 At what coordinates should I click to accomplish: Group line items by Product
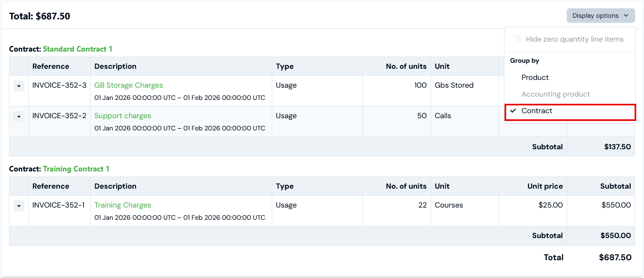coord(535,78)
